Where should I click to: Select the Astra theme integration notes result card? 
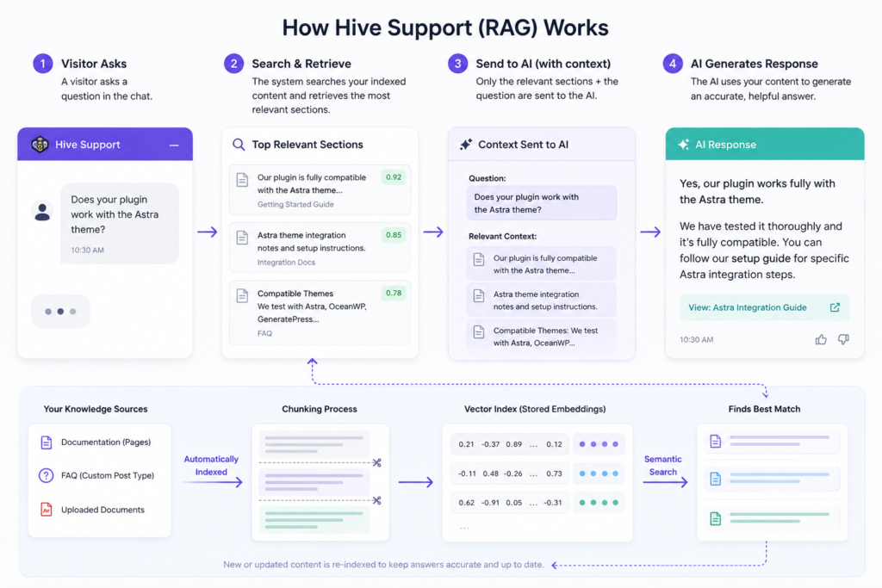tap(320, 248)
